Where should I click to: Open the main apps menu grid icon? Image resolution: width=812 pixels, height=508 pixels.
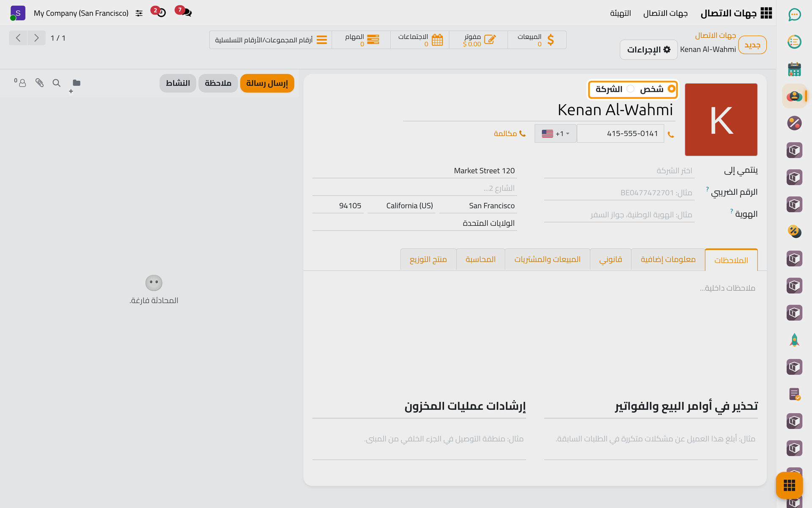click(766, 13)
